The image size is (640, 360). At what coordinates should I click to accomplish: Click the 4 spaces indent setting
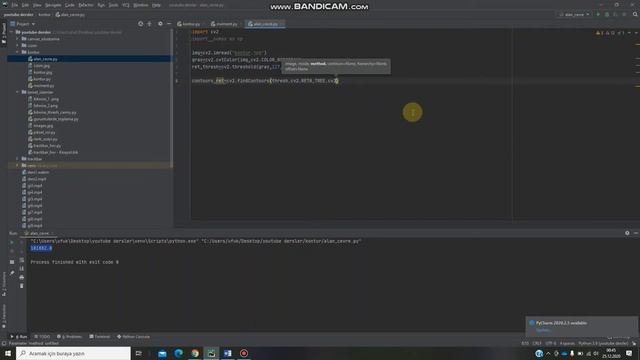(567, 344)
